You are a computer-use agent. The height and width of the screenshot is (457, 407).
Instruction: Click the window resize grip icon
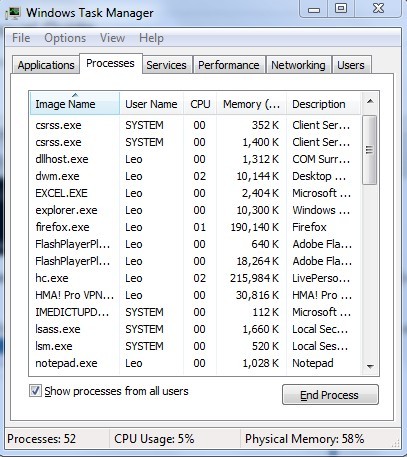[x=396, y=442]
